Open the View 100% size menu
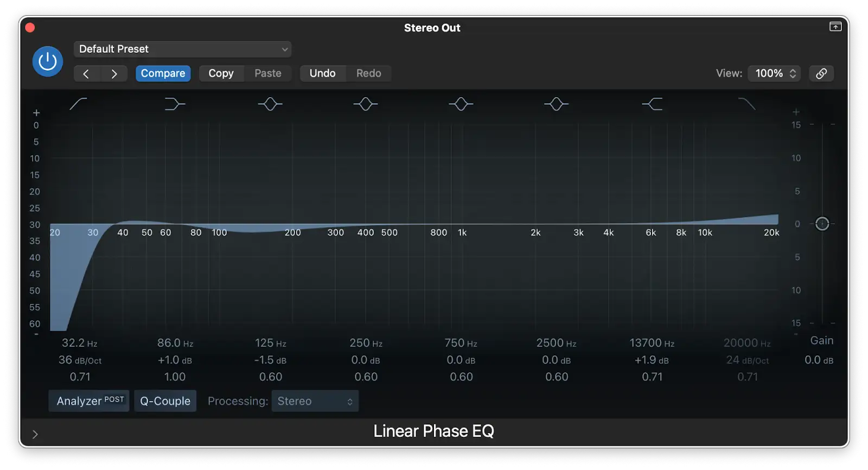 [775, 73]
